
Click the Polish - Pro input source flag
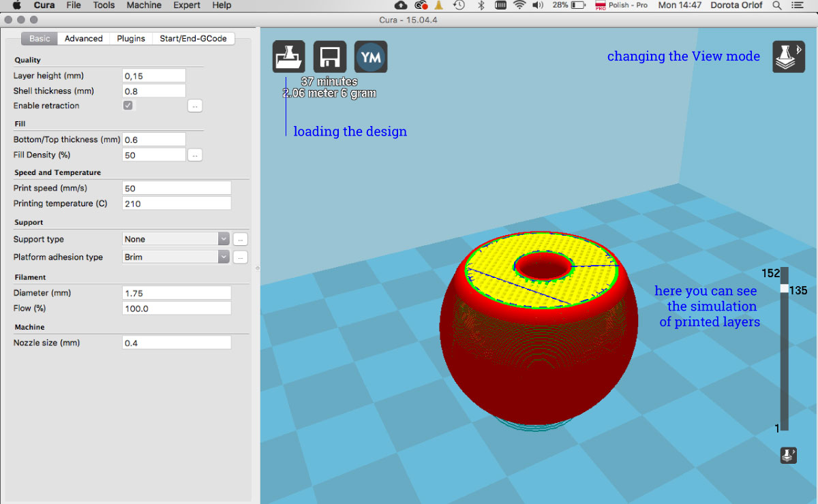point(601,5)
